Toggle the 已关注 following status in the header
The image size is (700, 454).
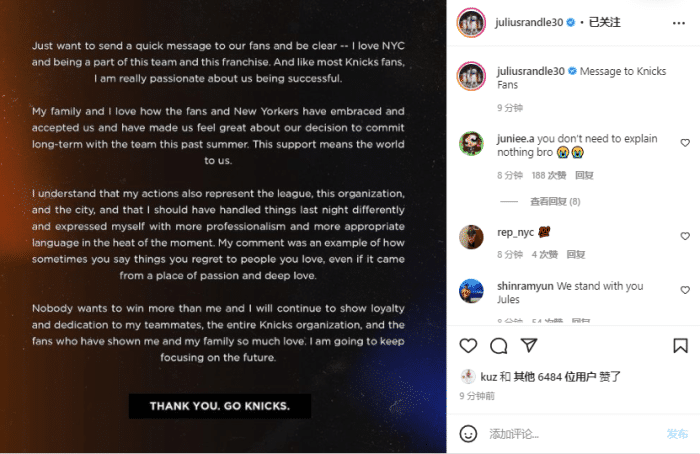(x=604, y=21)
